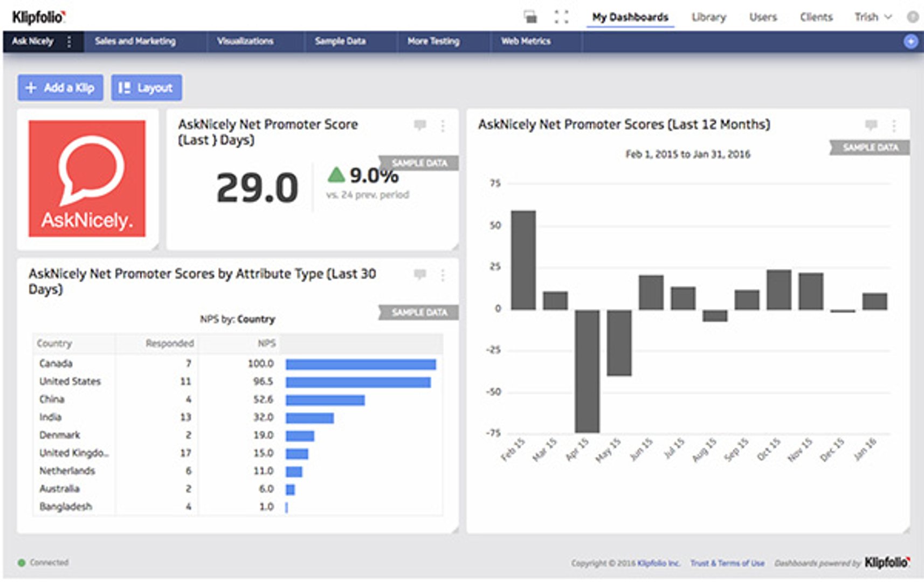Click footer Klipfolio powered-by logo
924x582 pixels.
click(887, 562)
